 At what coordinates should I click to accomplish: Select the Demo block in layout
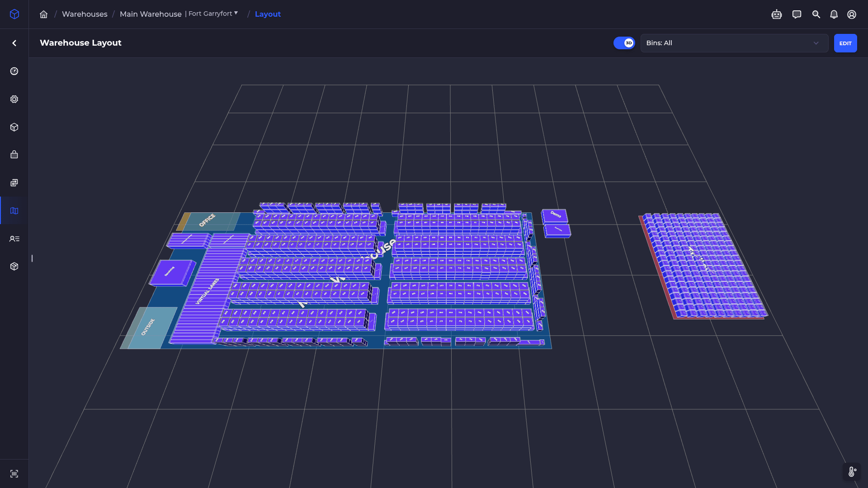555,216
